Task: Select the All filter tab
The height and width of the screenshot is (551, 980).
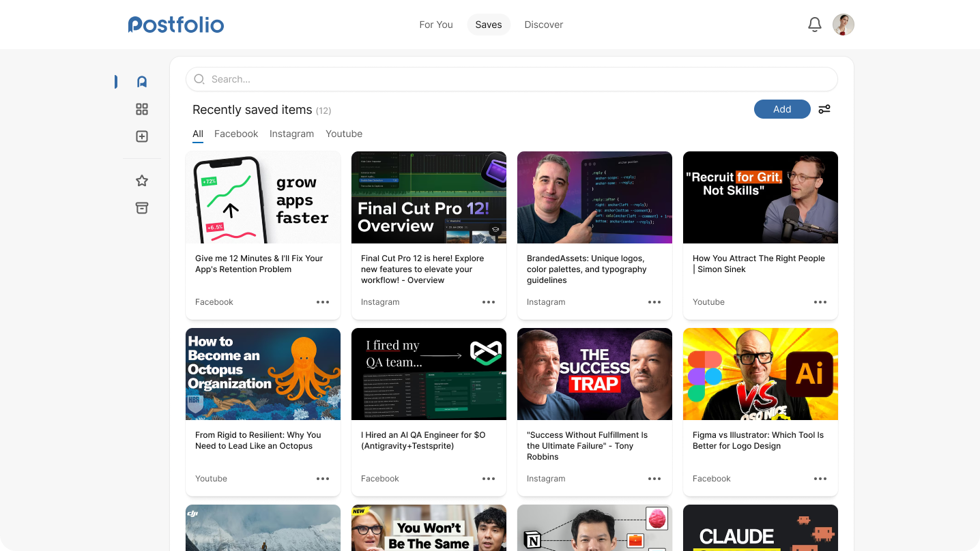Action: coord(198,134)
